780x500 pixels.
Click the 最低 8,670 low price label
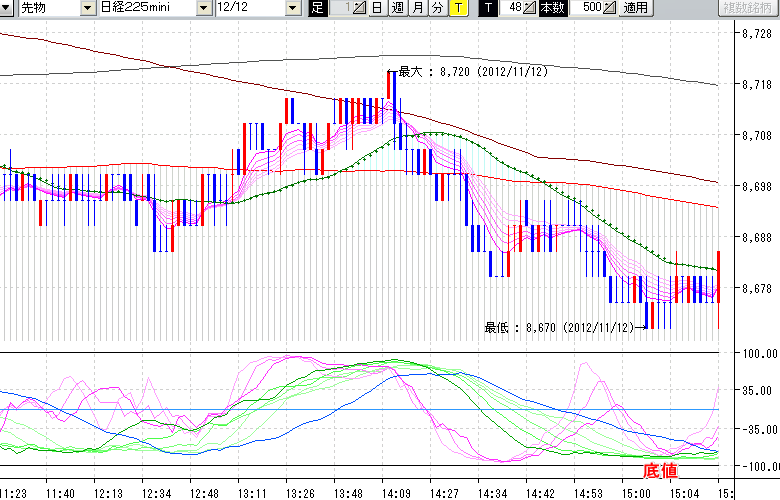(x=558, y=327)
